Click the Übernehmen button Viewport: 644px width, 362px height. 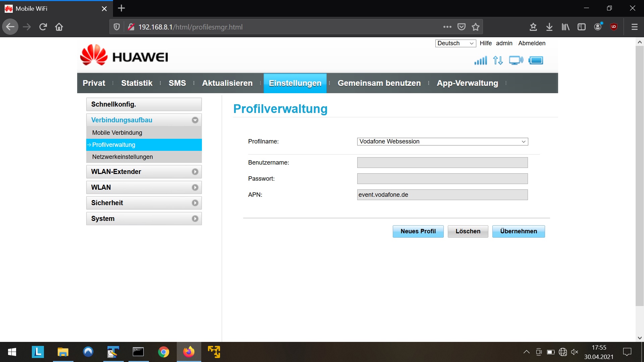click(519, 231)
